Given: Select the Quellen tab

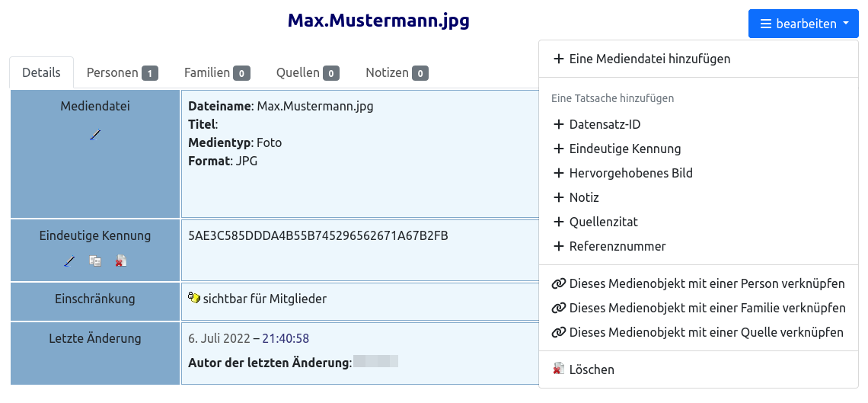Looking at the screenshot, I should point(308,72).
